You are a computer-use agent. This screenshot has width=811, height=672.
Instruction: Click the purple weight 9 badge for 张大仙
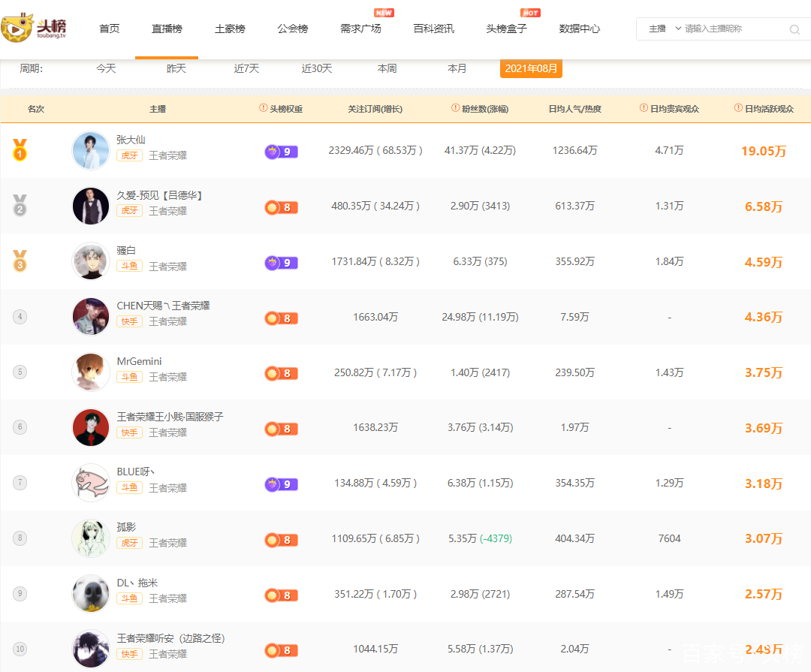[x=281, y=152]
